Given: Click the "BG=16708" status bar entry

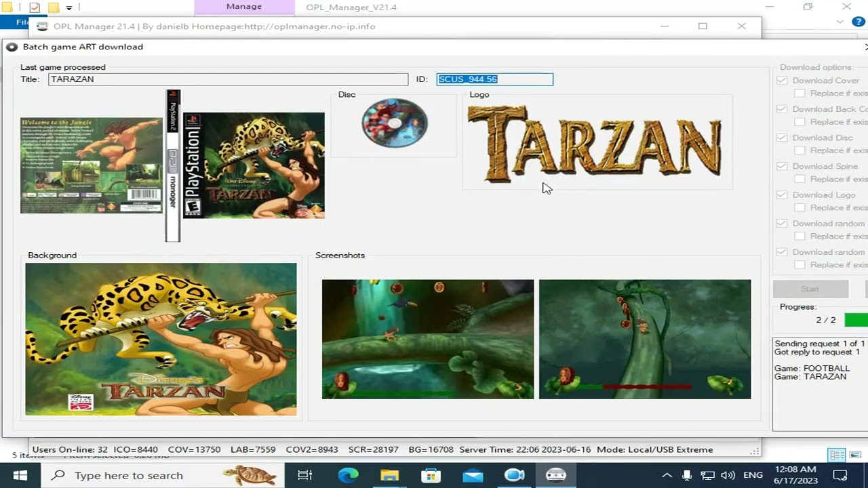Looking at the screenshot, I should (431, 449).
